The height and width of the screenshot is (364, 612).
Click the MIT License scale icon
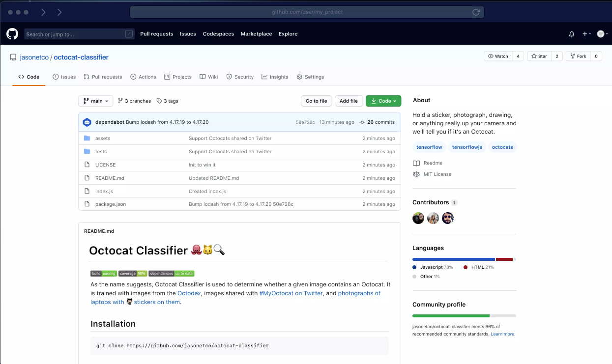(416, 174)
